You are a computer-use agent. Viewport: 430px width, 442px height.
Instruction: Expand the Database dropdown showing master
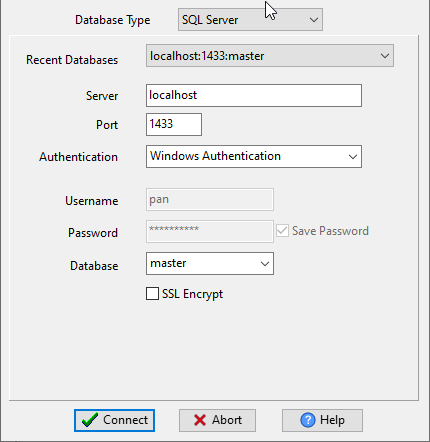[210, 264]
